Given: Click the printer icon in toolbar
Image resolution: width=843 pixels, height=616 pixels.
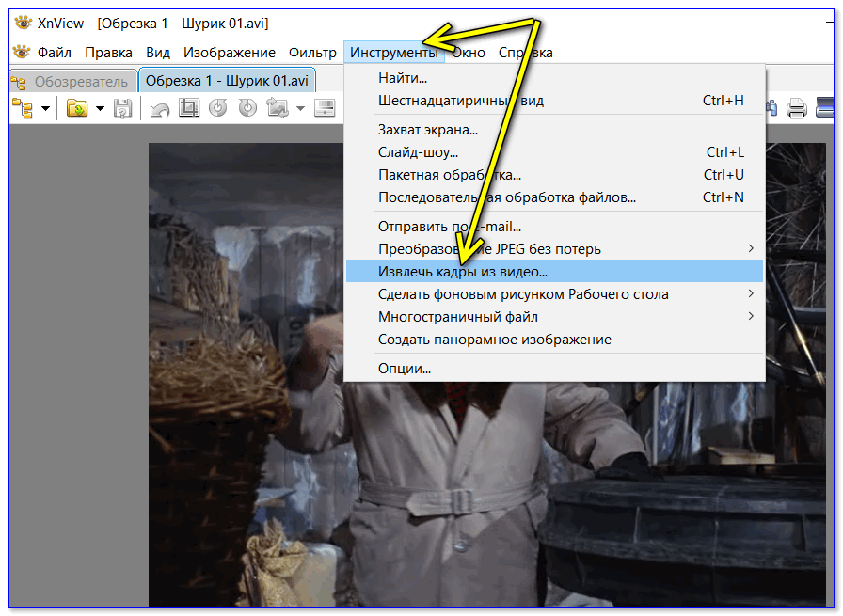Looking at the screenshot, I should coord(797,109).
